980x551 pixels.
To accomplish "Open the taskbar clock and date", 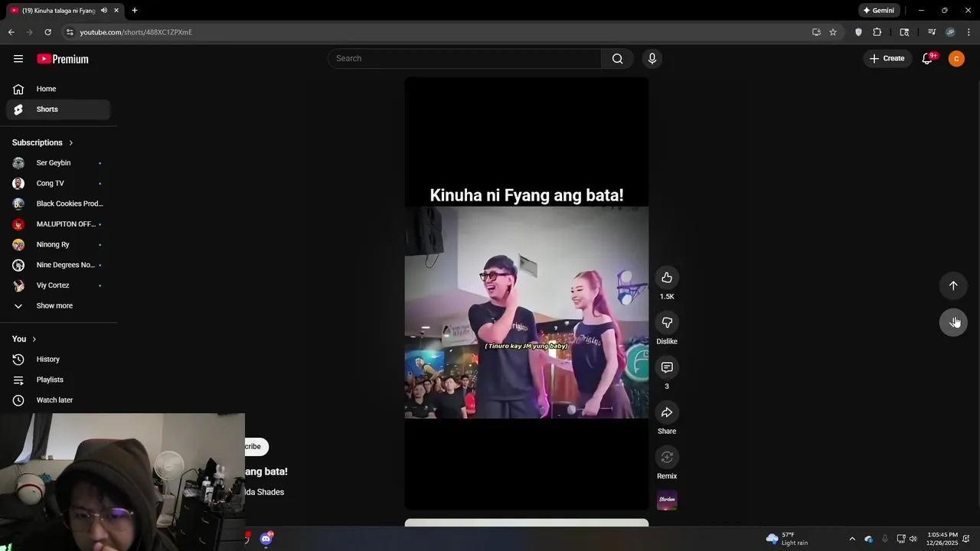I will 942,539.
